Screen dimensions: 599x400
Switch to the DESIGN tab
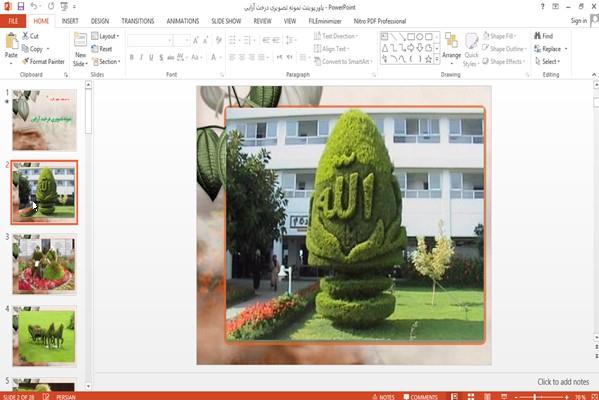tap(100, 21)
